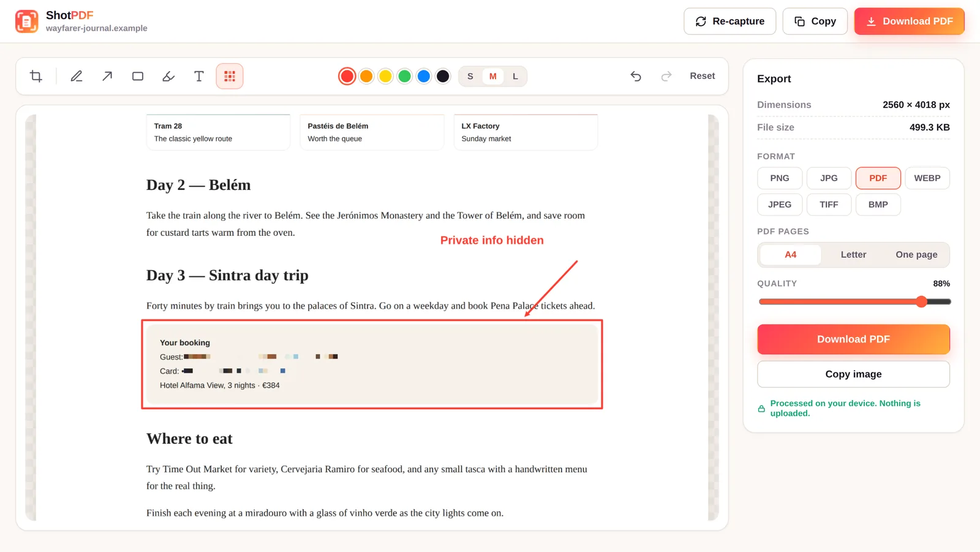This screenshot has width=980, height=552.
Task: Choose PNG export format
Action: [780, 178]
